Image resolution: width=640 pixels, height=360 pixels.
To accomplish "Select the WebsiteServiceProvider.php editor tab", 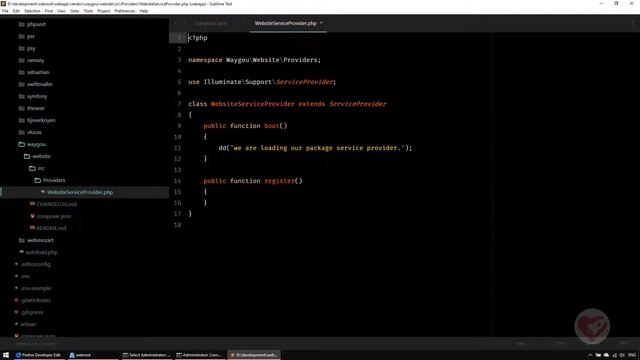I will click(x=288, y=24).
